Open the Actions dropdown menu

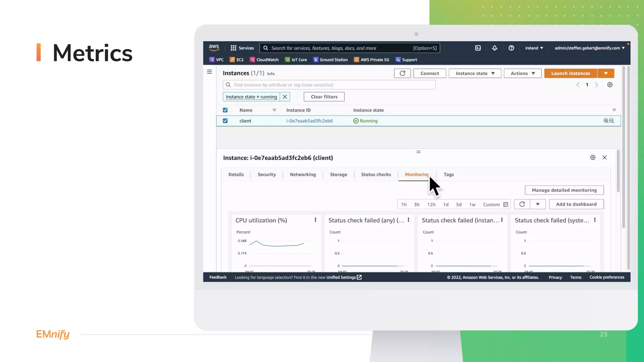(522, 73)
